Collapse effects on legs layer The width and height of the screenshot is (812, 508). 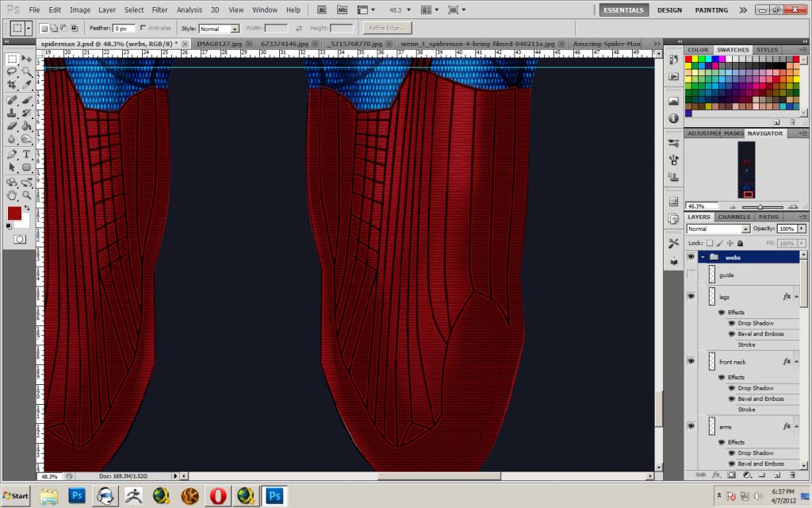pyautogui.click(x=796, y=297)
